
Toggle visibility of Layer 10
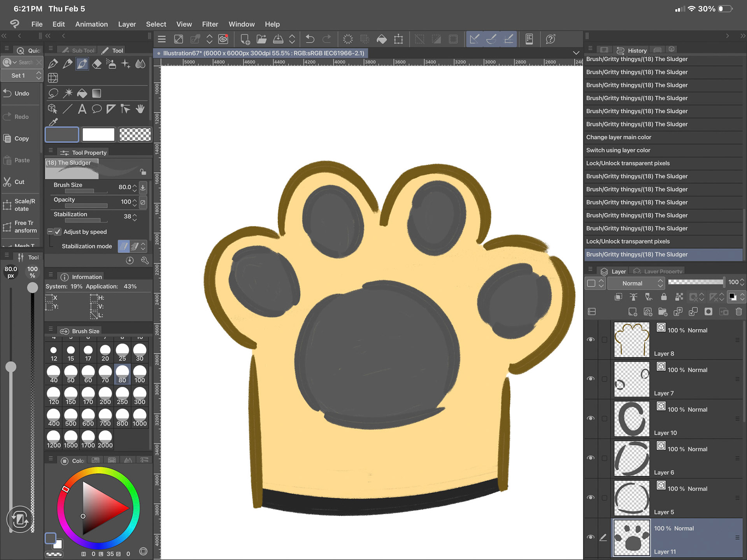[x=591, y=418]
